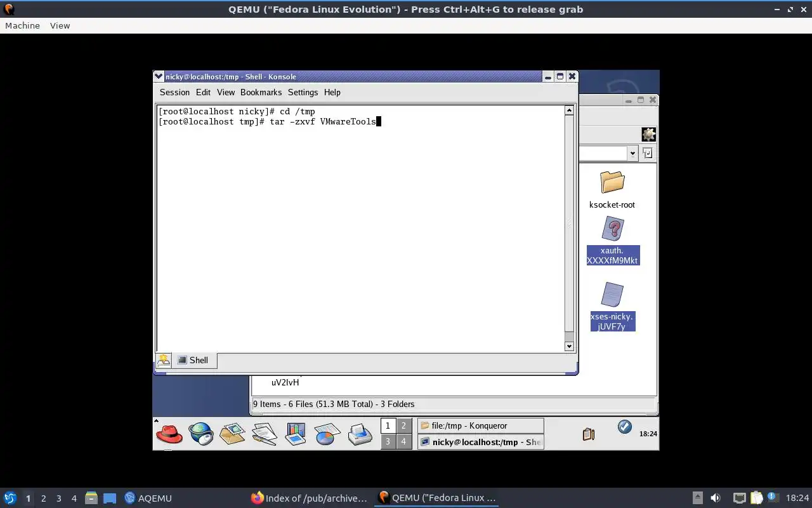Click the Konqueror status bar item count

pos(334,404)
